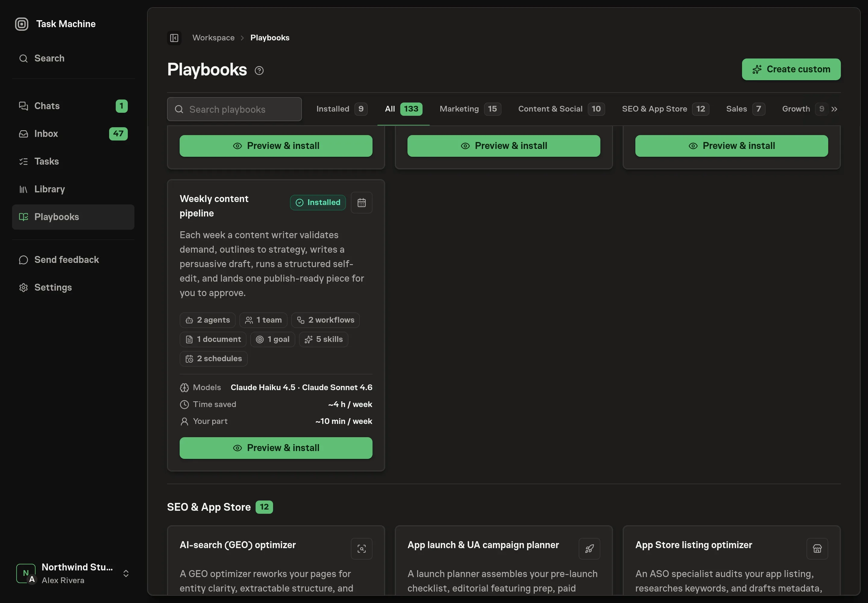Focus the Search playbooks field

point(234,109)
